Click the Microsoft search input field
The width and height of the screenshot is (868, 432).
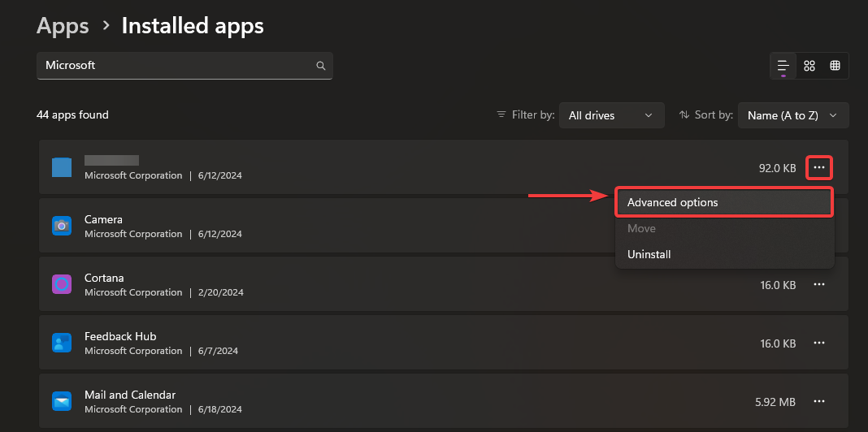coord(175,66)
